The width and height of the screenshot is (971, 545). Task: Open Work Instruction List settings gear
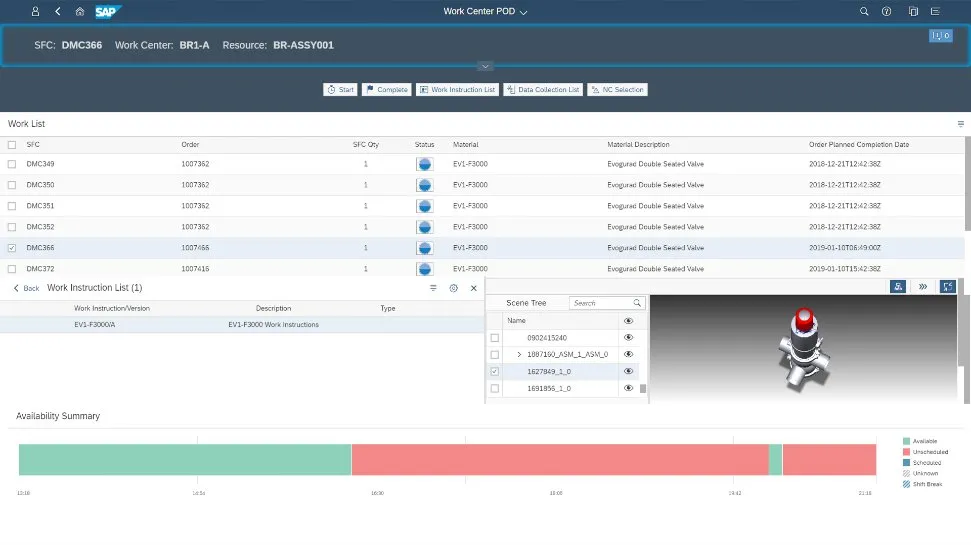(x=453, y=288)
